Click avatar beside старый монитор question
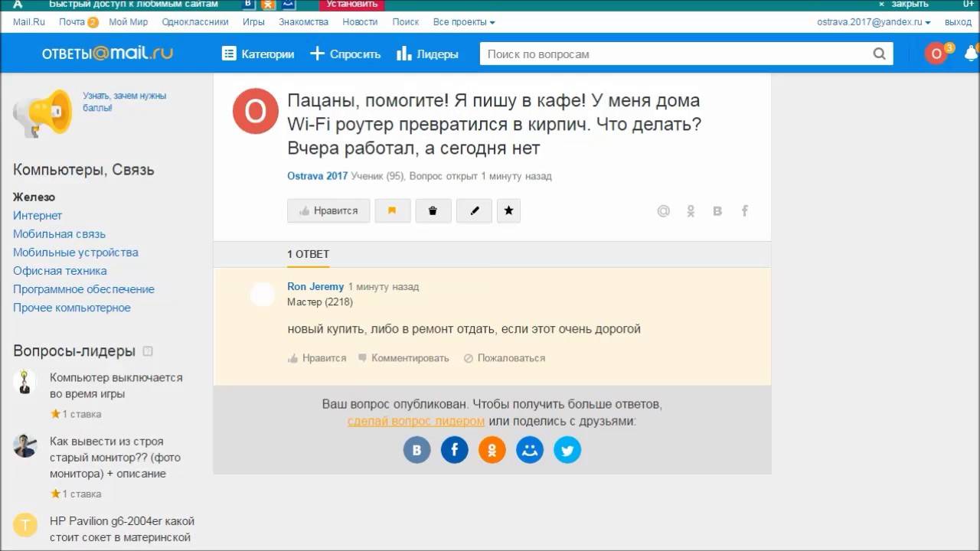 click(24, 446)
